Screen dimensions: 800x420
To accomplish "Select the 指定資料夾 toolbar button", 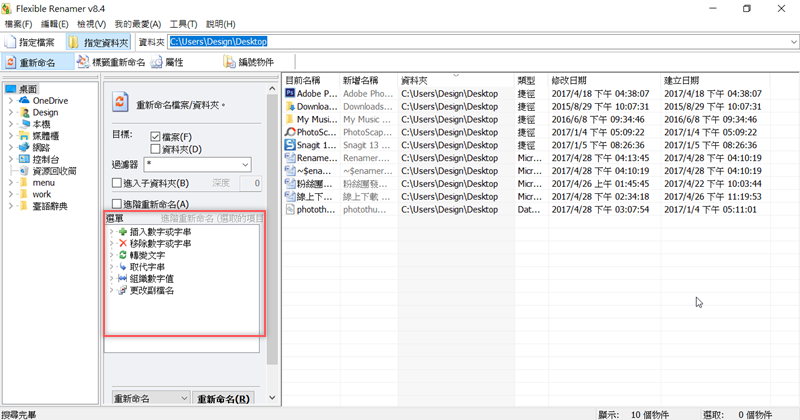I will pos(99,42).
